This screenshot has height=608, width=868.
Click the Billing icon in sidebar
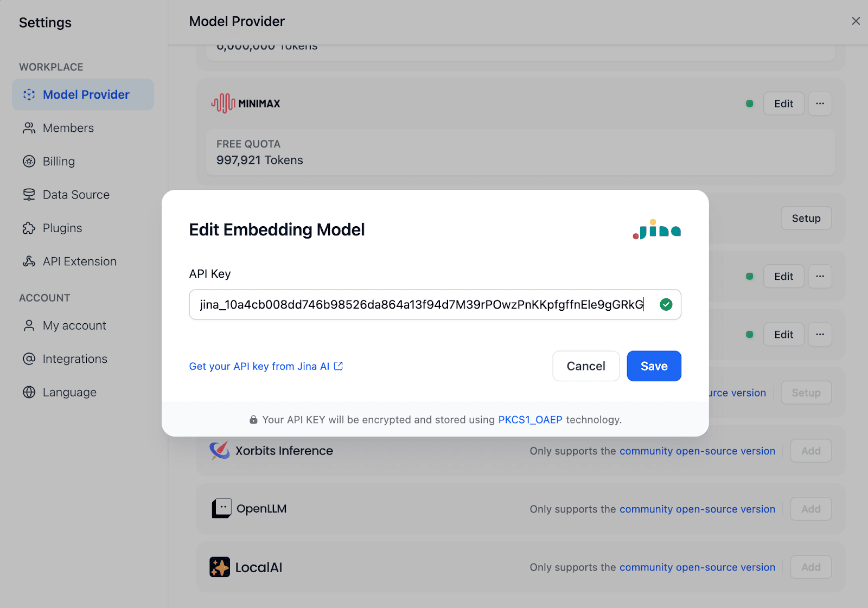coord(29,162)
